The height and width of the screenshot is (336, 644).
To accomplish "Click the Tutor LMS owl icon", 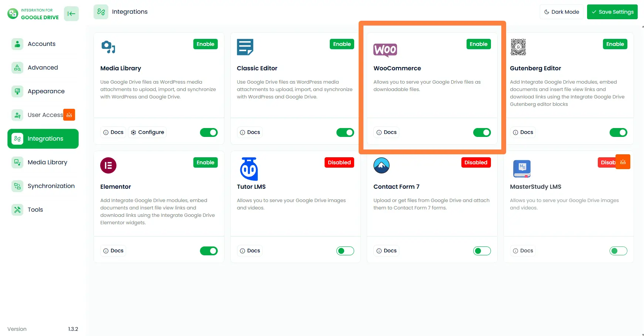I will pyautogui.click(x=249, y=169).
